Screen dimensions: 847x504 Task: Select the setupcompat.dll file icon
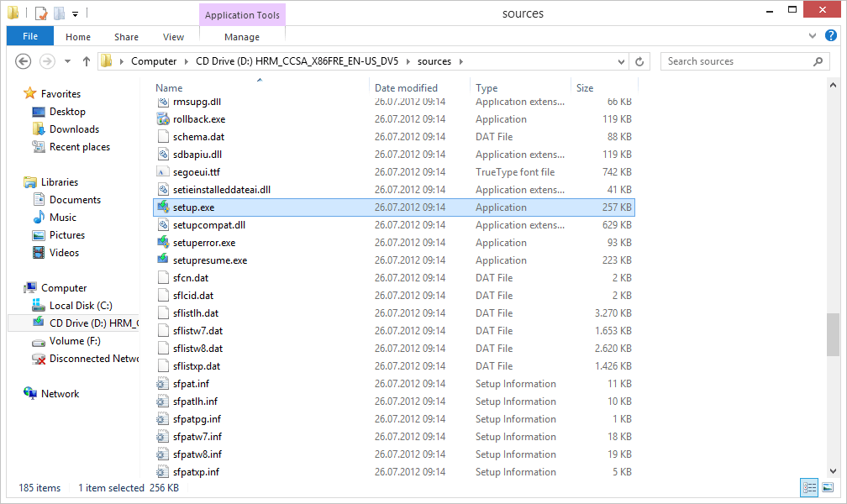click(x=163, y=225)
